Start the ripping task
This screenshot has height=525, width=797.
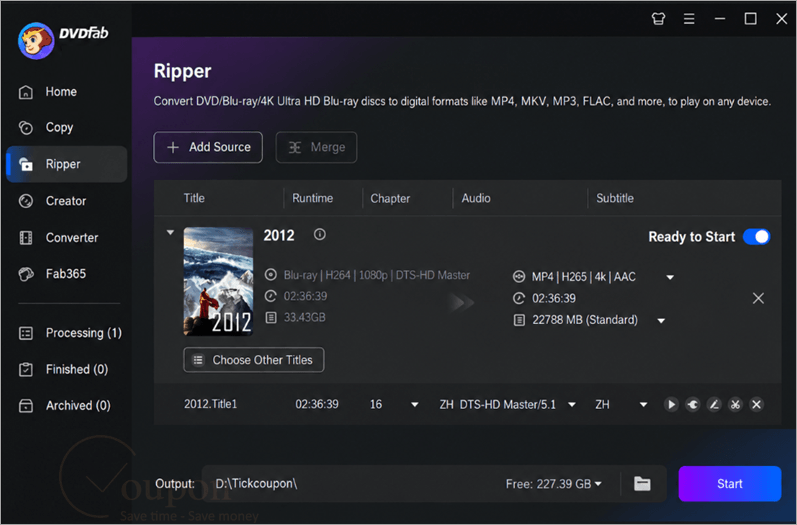coord(729,484)
